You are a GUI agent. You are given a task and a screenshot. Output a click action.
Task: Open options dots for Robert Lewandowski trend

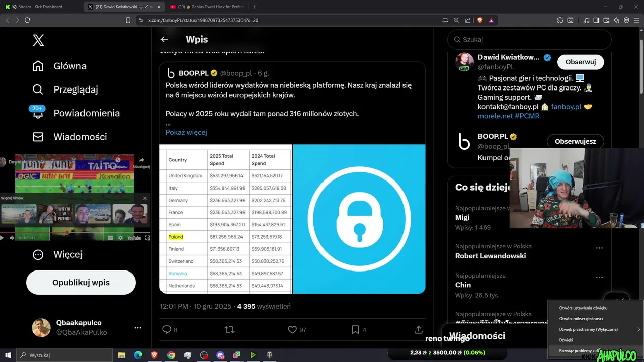[599, 248]
